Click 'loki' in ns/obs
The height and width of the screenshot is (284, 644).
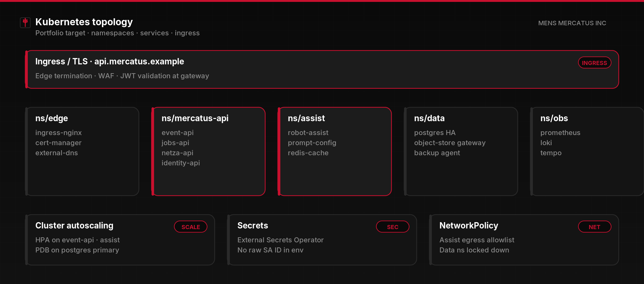[546, 143]
